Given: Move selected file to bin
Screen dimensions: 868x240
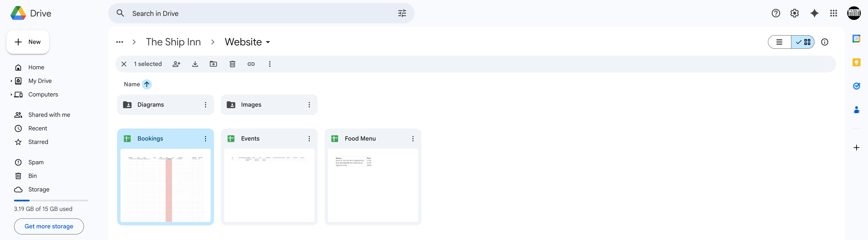Looking at the screenshot, I should [x=232, y=64].
